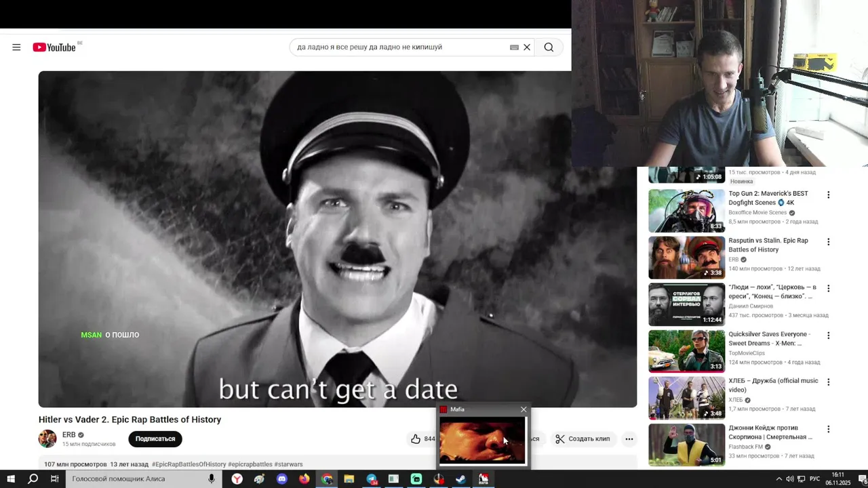The width and height of the screenshot is (868, 488).
Task: Go to the YouTube home logo
Action: tap(54, 47)
